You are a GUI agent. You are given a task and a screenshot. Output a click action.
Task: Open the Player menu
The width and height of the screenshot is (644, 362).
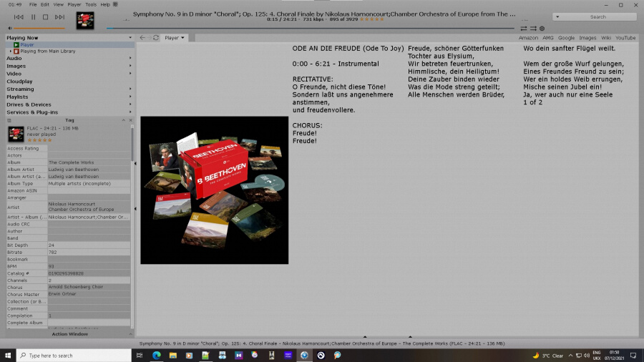coord(74,4)
